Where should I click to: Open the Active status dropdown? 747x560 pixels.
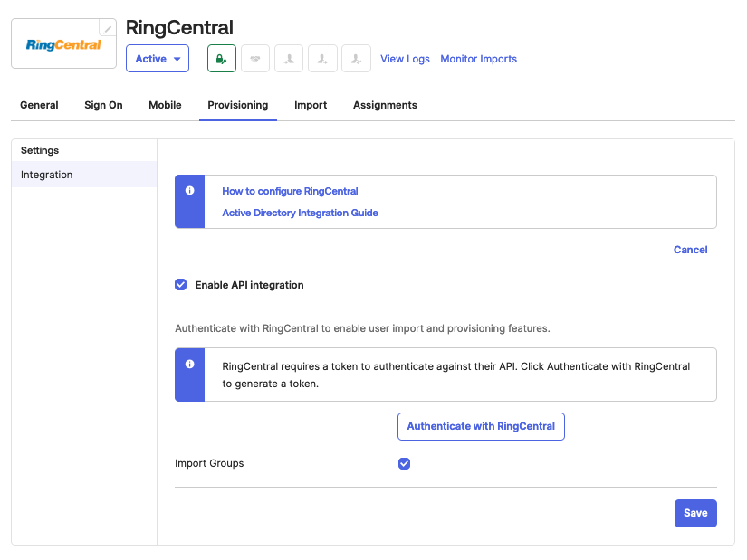coord(158,59)
